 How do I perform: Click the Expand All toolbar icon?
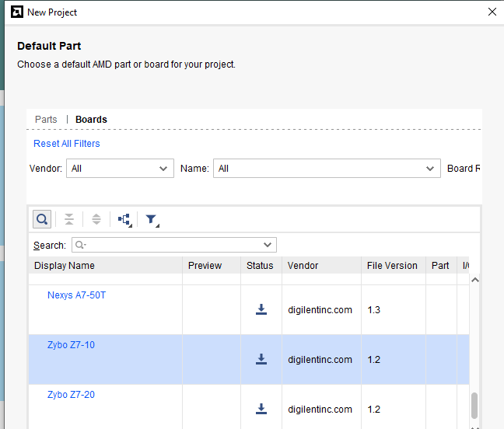tap(96, 220)
